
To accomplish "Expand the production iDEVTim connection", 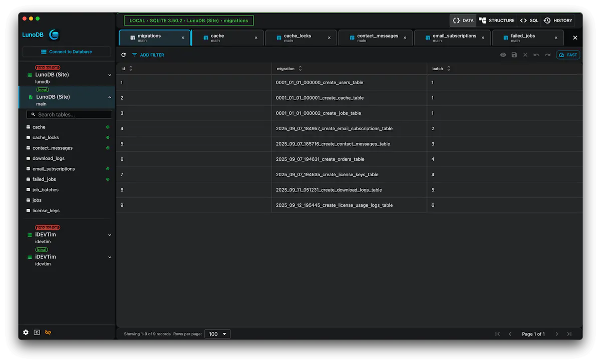I will pos(110,235).
